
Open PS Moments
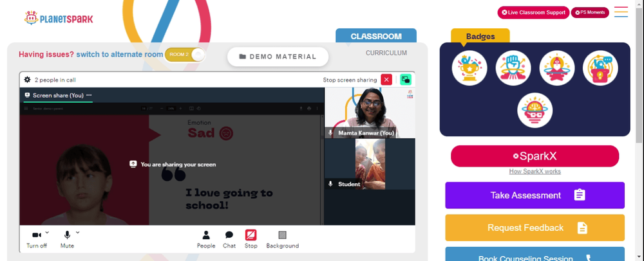[x=590, y=12]
